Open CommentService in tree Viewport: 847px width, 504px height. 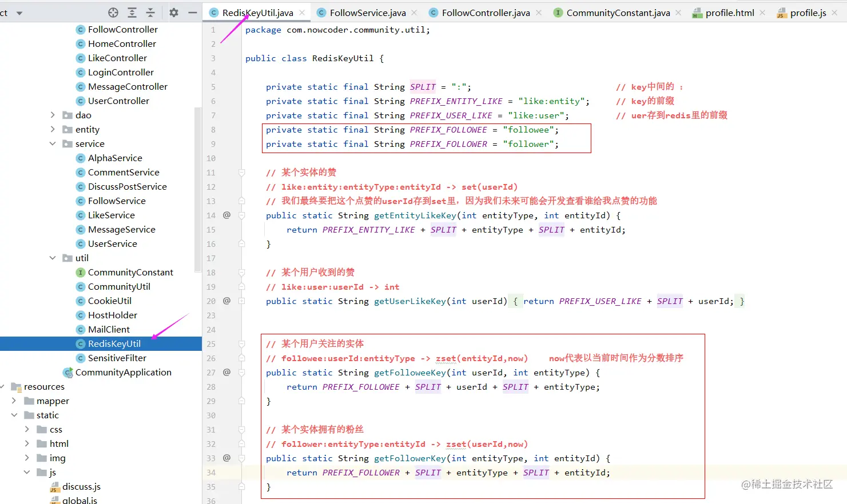[124, 172]
